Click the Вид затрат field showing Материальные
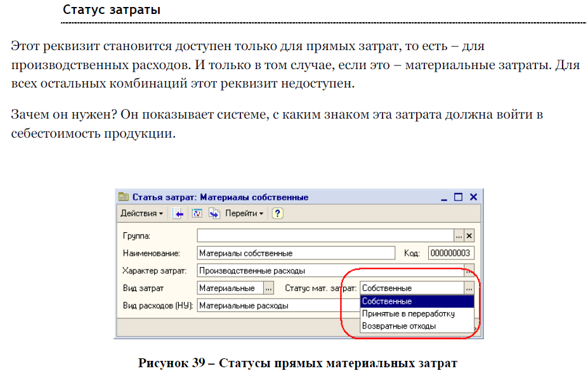 pyautogui.click(x=230, y=288)
